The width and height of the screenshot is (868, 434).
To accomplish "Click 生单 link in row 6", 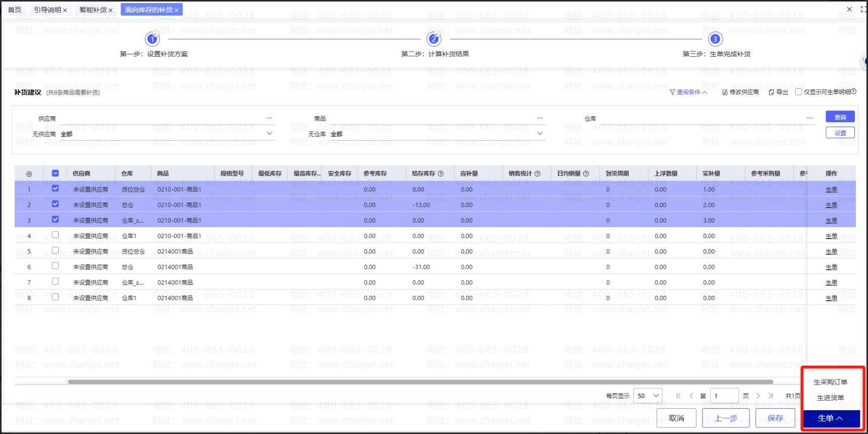I will tap(831, 267).
